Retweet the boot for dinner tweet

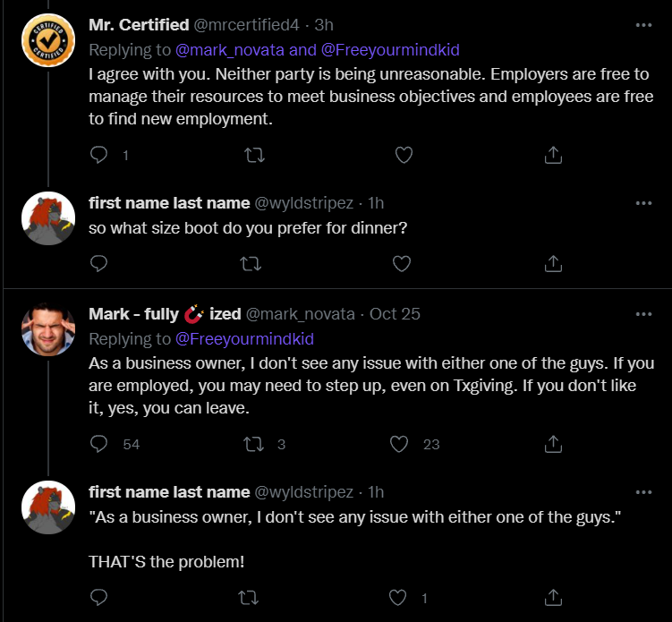tap(251, 263)
